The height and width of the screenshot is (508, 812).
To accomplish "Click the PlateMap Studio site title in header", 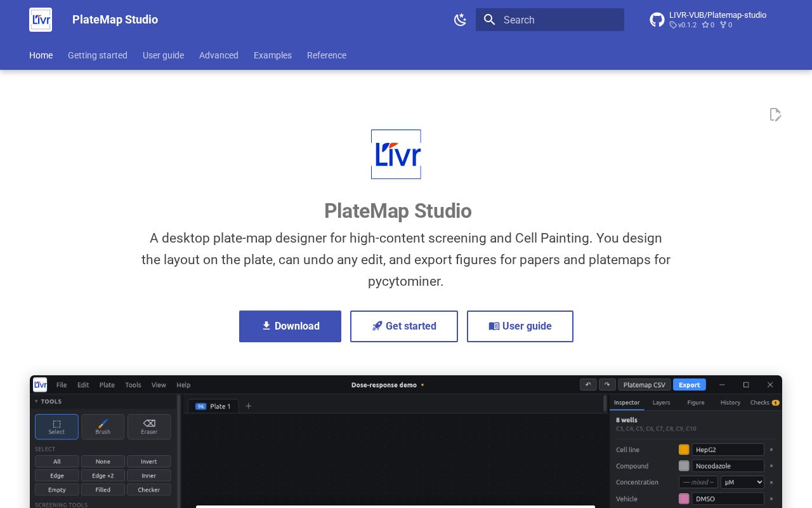I will (115, 20).
